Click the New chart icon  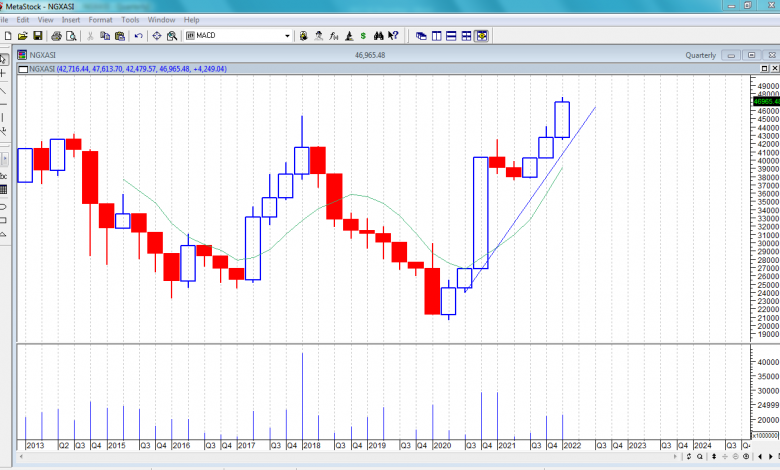coord(8,36)
